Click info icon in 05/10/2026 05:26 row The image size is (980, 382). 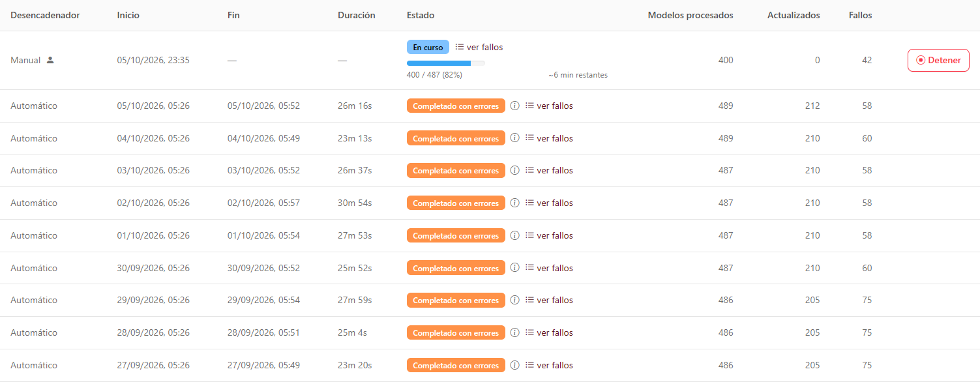point(514,106)
